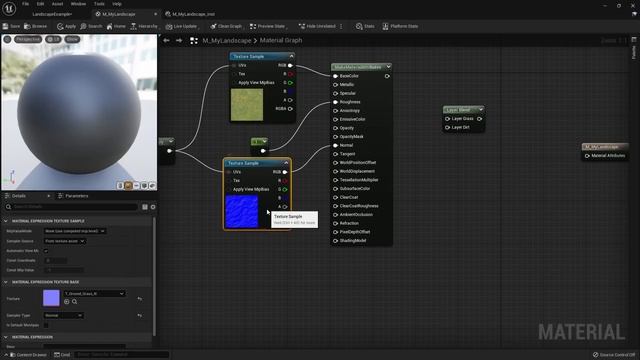Browse to texture asset magnifier icon

tap(74, 302)
